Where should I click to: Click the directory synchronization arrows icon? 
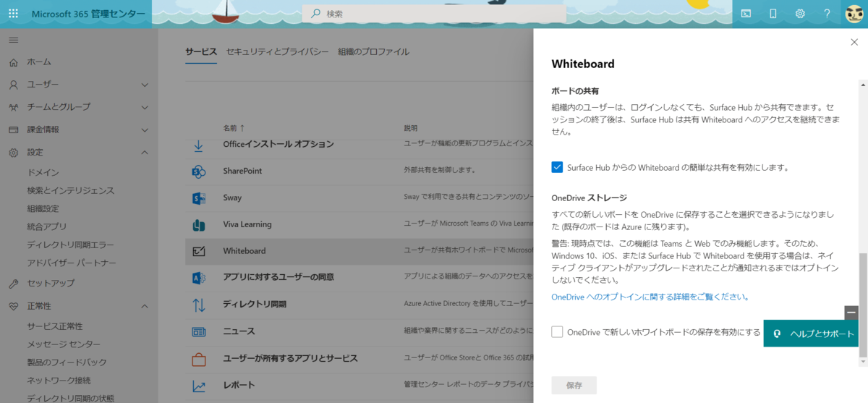(x=199, y=305)
